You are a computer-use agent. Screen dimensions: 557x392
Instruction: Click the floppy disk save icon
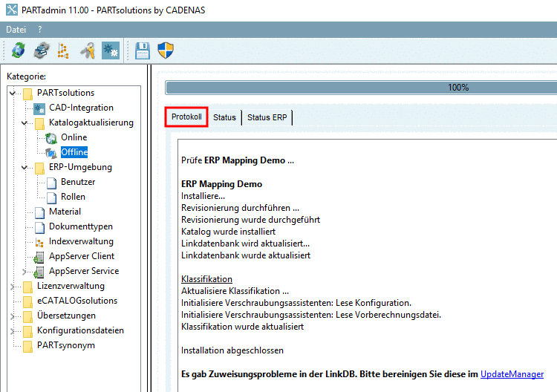143,50
